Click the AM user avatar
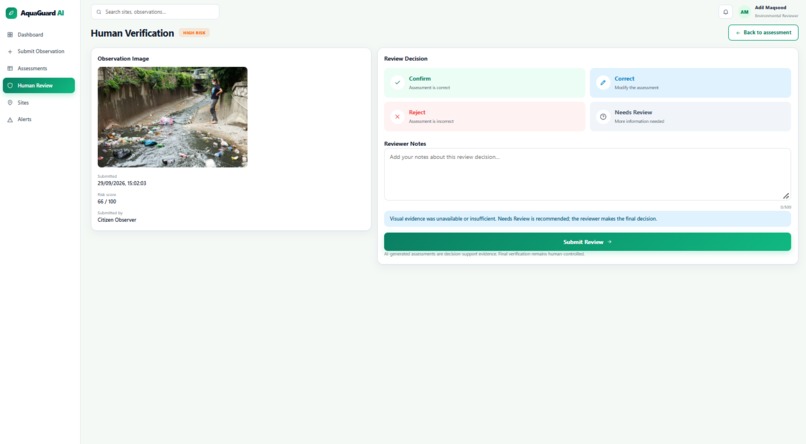Image resolution: width=806 pixels, height=444 pixels. (744, 12)
